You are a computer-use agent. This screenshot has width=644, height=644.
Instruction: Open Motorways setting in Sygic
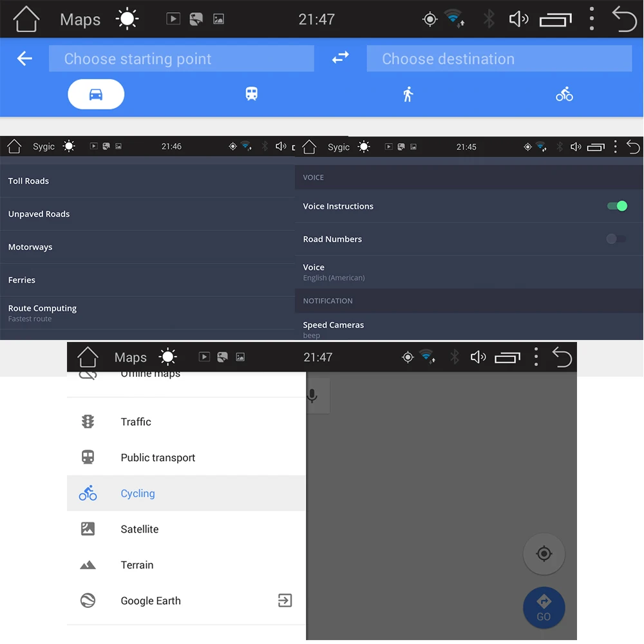(147, 247)
